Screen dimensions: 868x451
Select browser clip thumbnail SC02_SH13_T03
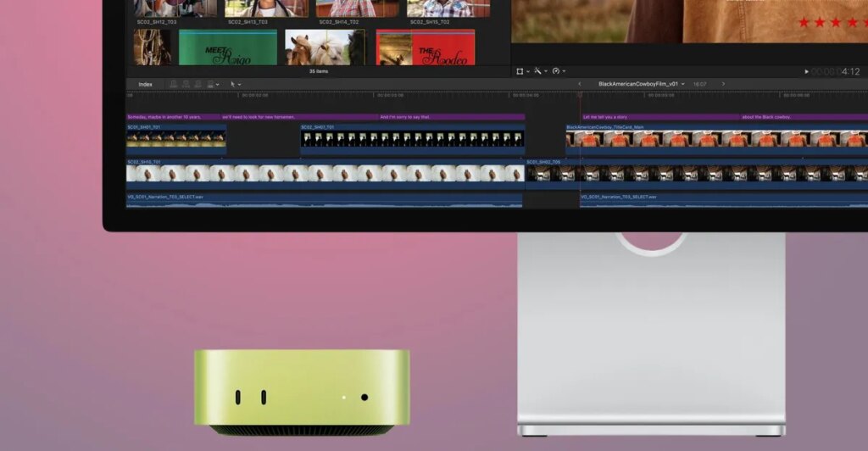tap(267, 8)
